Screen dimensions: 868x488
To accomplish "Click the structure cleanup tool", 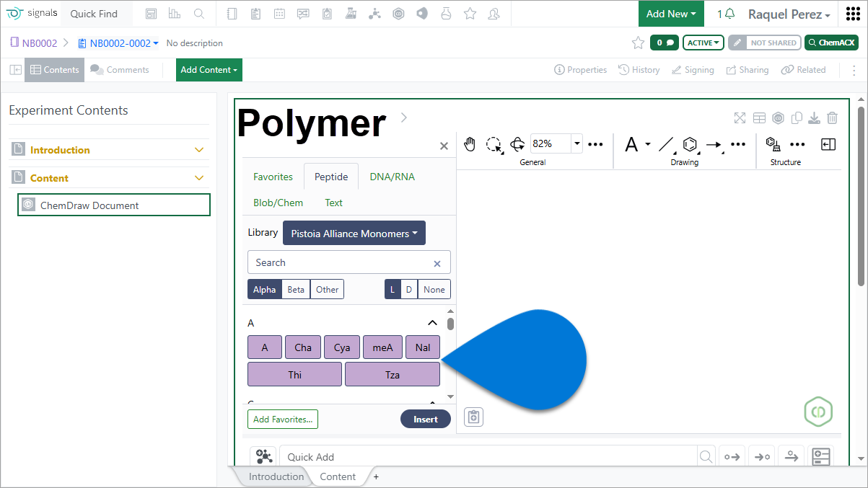I will (773, 144).
